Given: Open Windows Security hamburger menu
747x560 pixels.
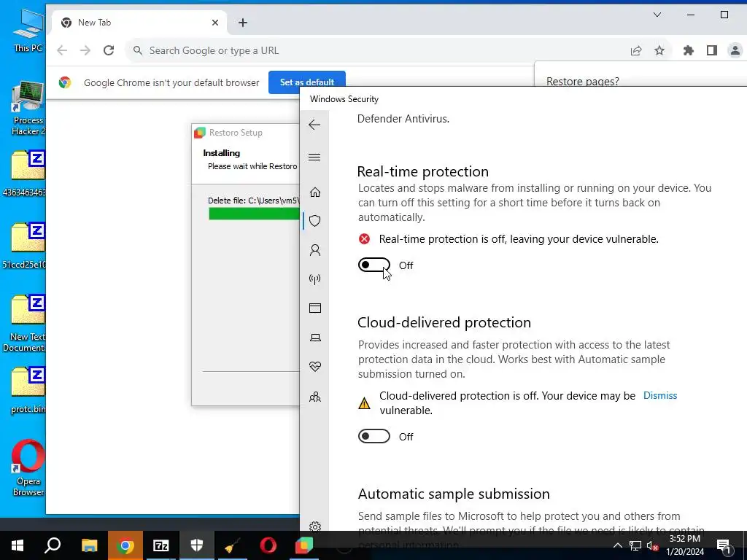Looking at the screenshot, I should click(314, 157).
